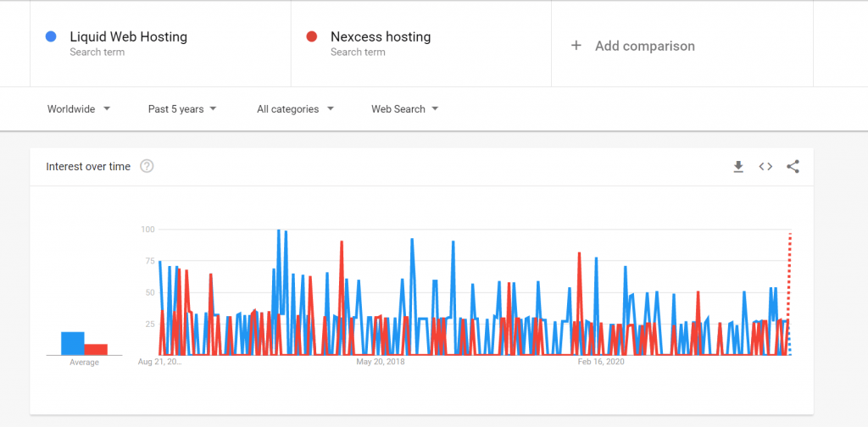Share the Interest over time chart
Image resolution: width=868 pixels, height=427 pixels.
click(793, 167)
